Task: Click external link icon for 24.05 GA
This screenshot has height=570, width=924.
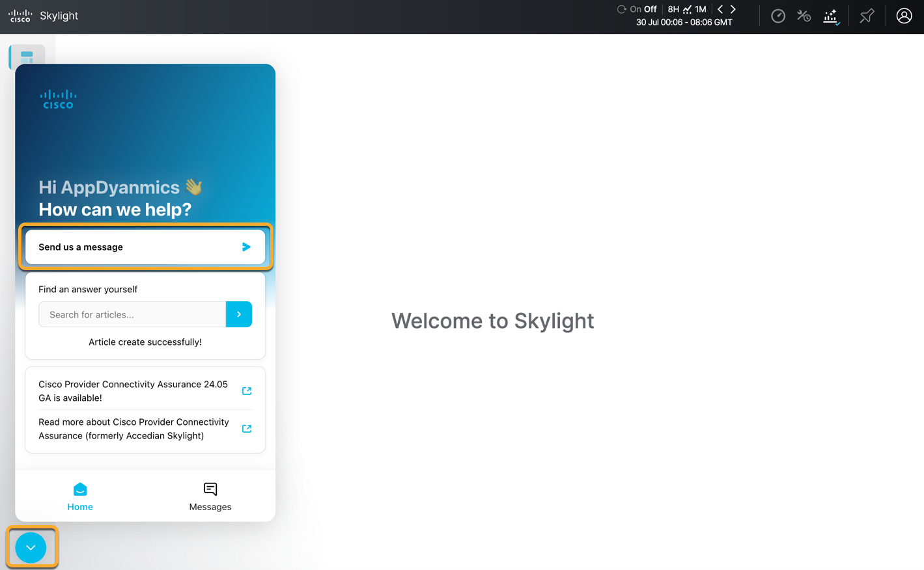Action: click(247, 391)
